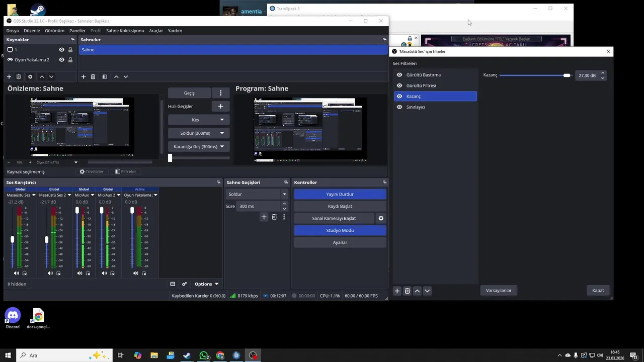Add a new scene in Sahneler panel
Image resolution: width=644 pixels, height=362 pixels.
click(x=84, y=76)
